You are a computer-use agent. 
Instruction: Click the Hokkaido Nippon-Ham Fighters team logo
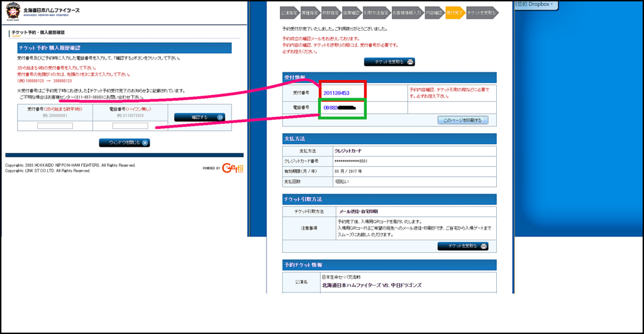(13, 11)
